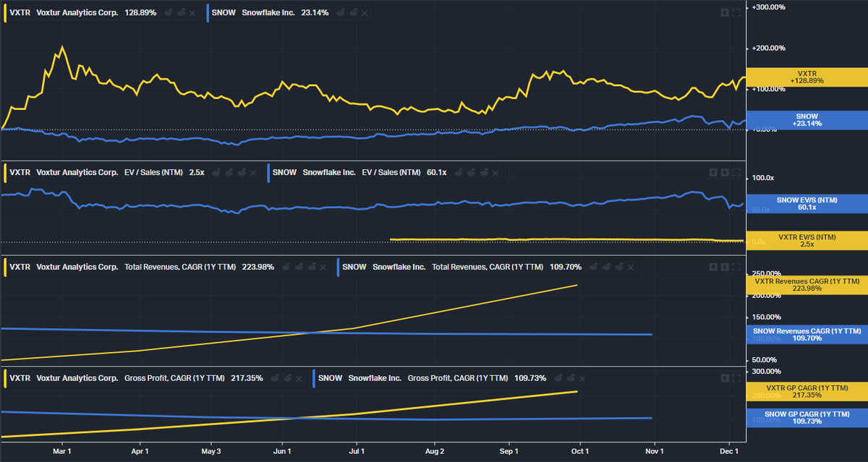This screenshot has width=868, height=462.
Task: Click VXTR EV/S (NTM) 2.5x axis label
Action: coord(807,240)
